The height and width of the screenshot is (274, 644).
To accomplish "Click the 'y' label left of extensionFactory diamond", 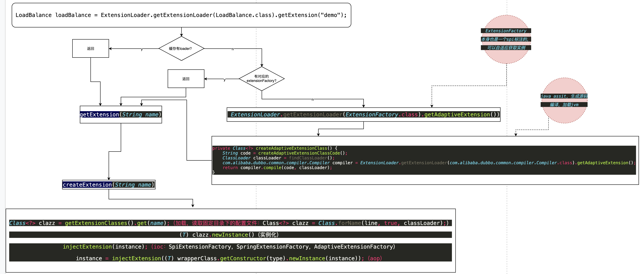I will tap(224, 80).
